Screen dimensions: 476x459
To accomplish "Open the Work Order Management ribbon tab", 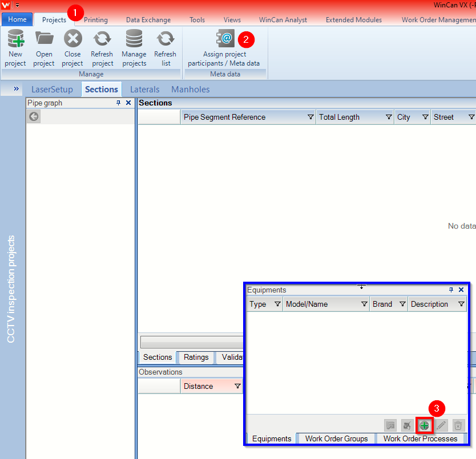I will 438,20.
